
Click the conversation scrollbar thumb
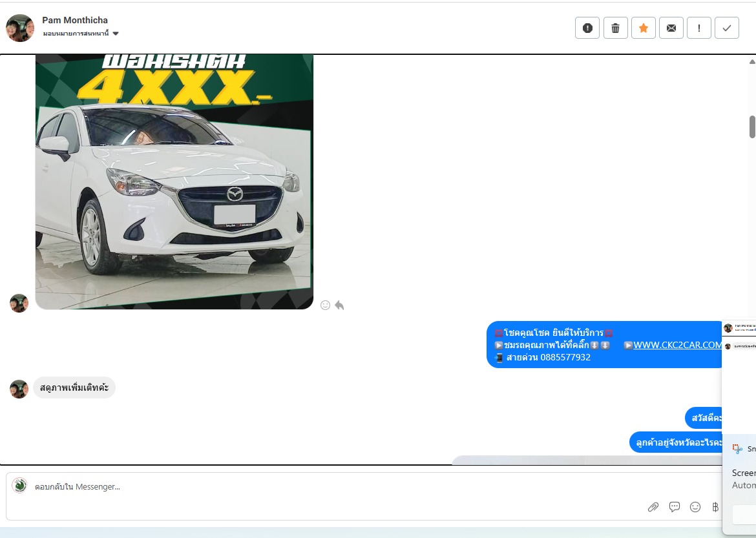click(x=752, y=127)
